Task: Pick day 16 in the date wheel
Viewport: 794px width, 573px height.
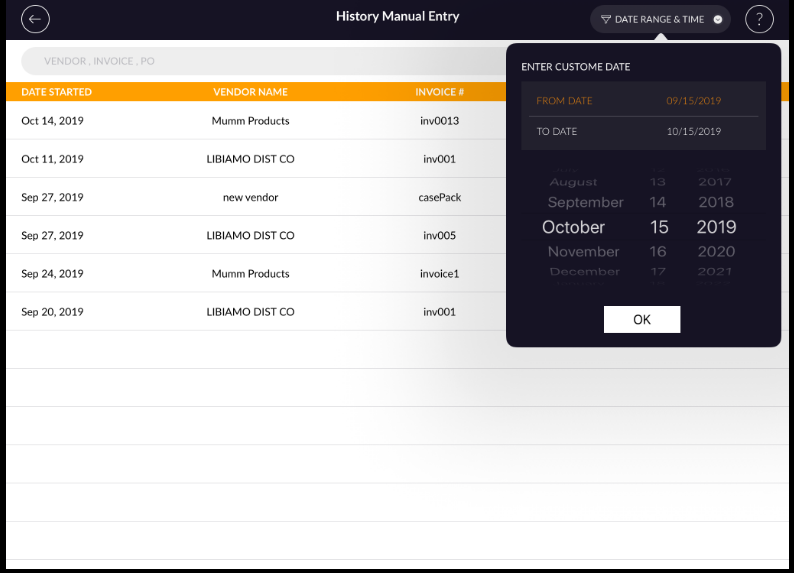Action: coord(658,252)
